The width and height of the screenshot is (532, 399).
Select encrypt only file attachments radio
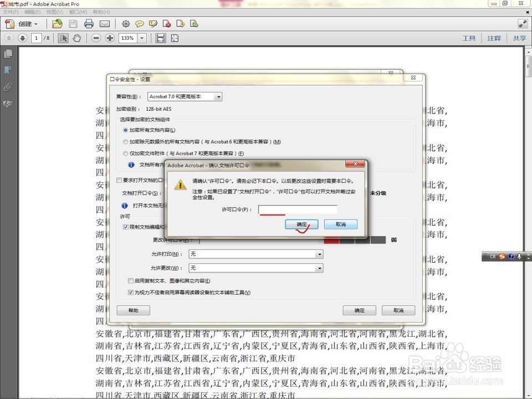pos(125,154)
